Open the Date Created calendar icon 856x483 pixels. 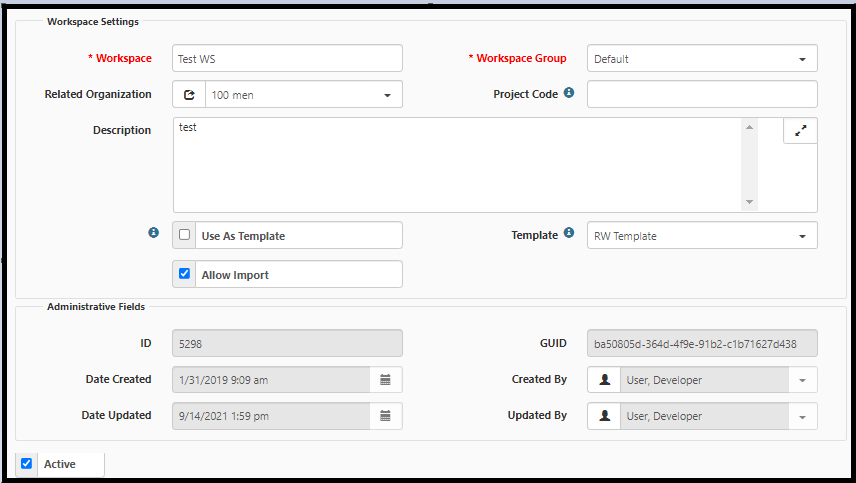[x=386, y=380]
